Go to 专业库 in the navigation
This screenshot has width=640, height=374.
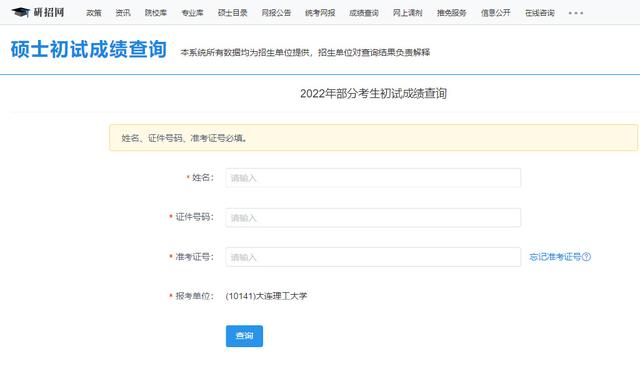(x=192, y=13)
